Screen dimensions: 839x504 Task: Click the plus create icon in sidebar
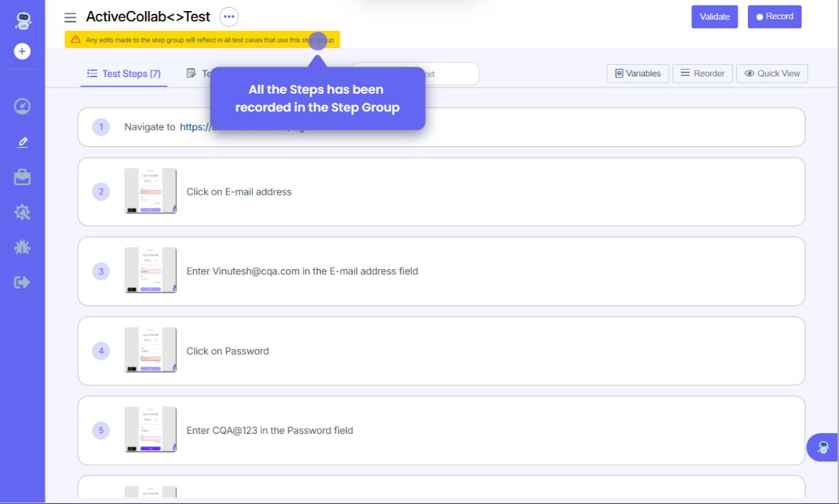pyautogui.click(x=23, y=52)
